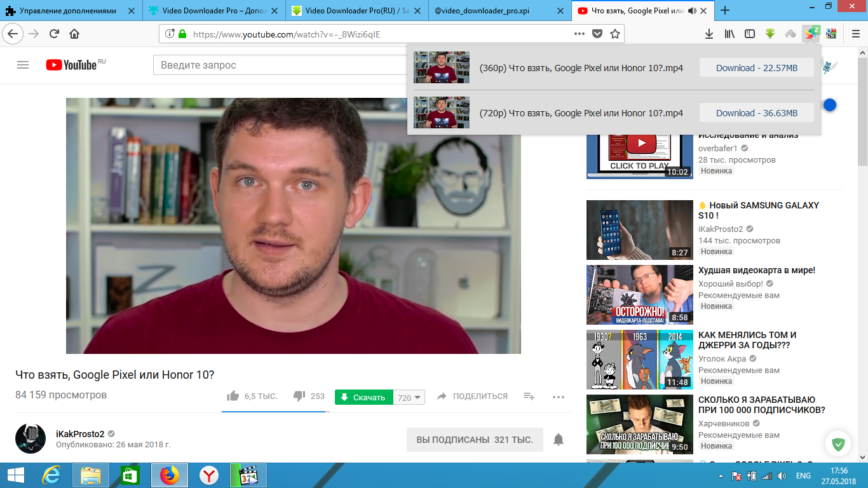Go back to the previous page

[x=14, y=34]
